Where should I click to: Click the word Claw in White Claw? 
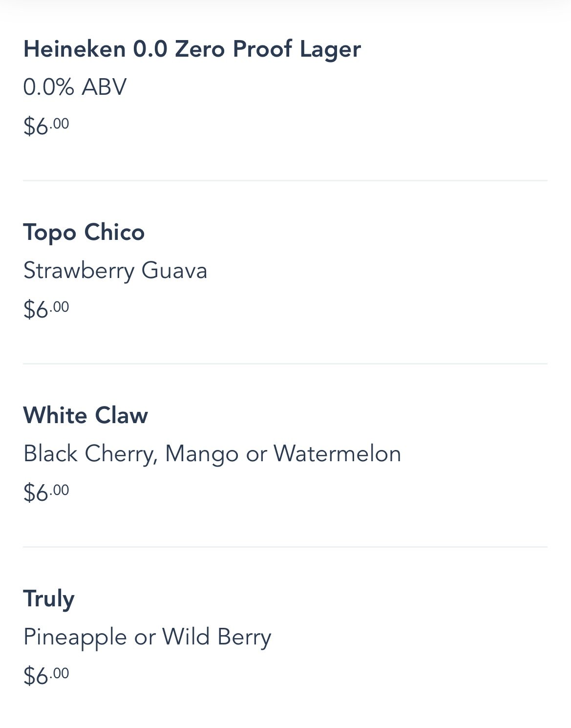pyautogui.click(x=121, y=415)
